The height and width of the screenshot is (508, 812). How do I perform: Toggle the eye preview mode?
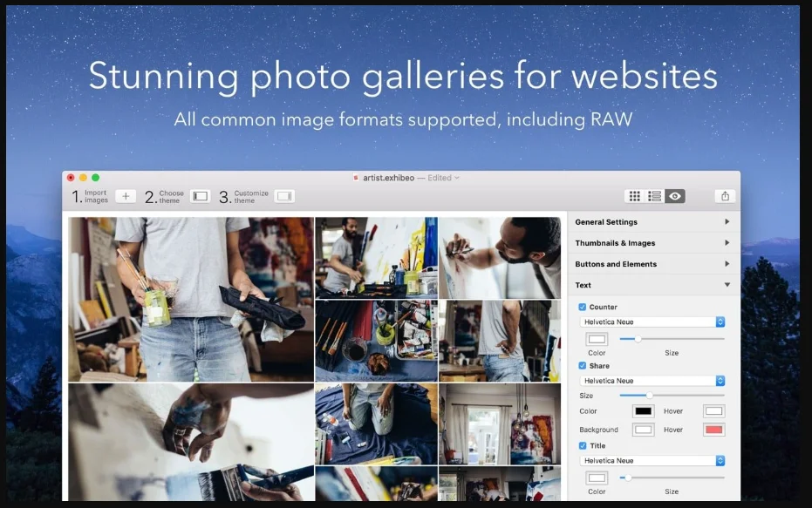click(675, 196)
